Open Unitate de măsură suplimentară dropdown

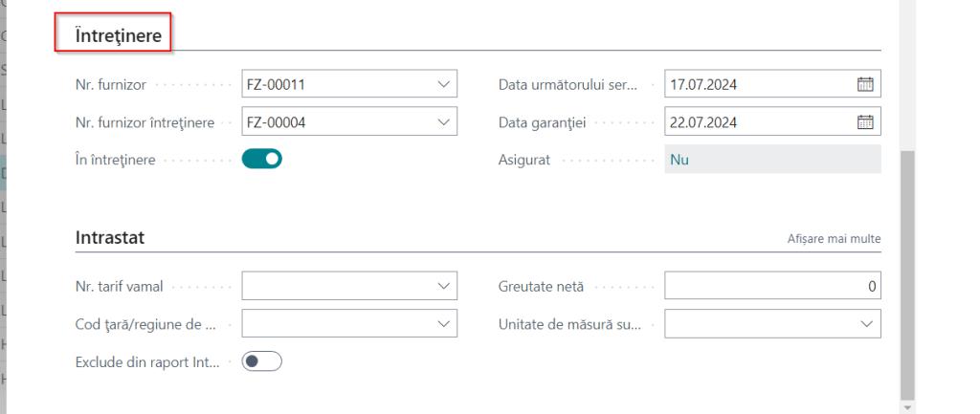point(866,324)
